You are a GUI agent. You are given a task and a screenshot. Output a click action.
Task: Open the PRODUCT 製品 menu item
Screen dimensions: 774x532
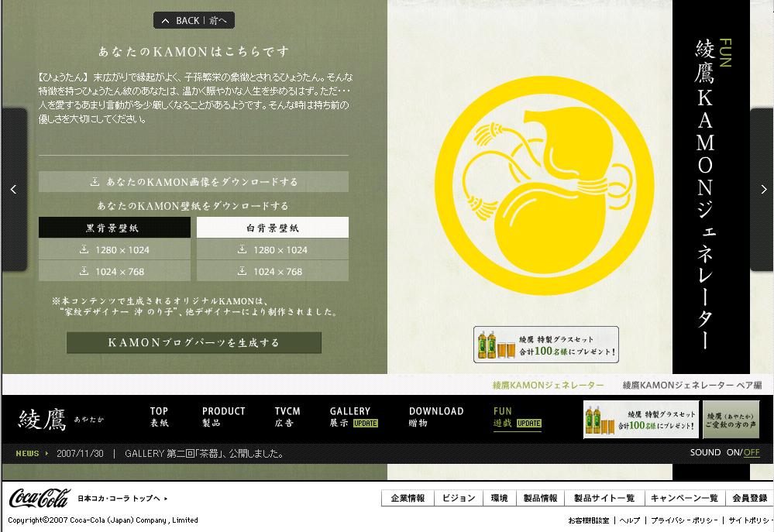click(224, 417)
